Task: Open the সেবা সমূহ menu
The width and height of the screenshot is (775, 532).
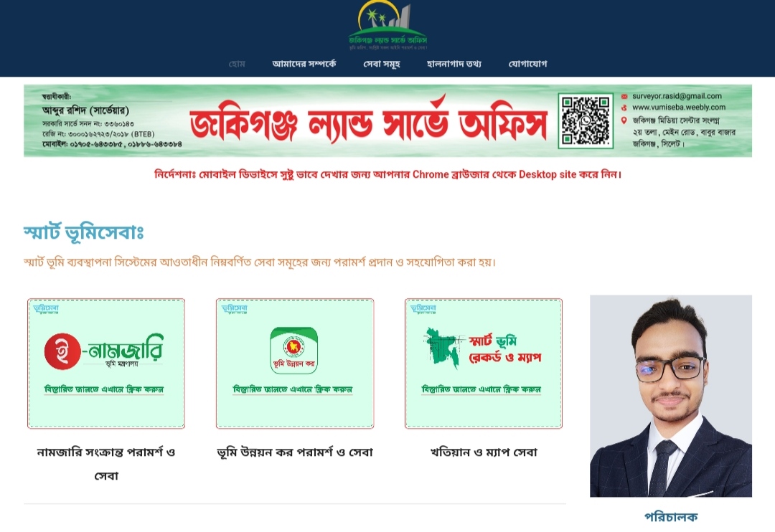Action: tap(382, 64)
